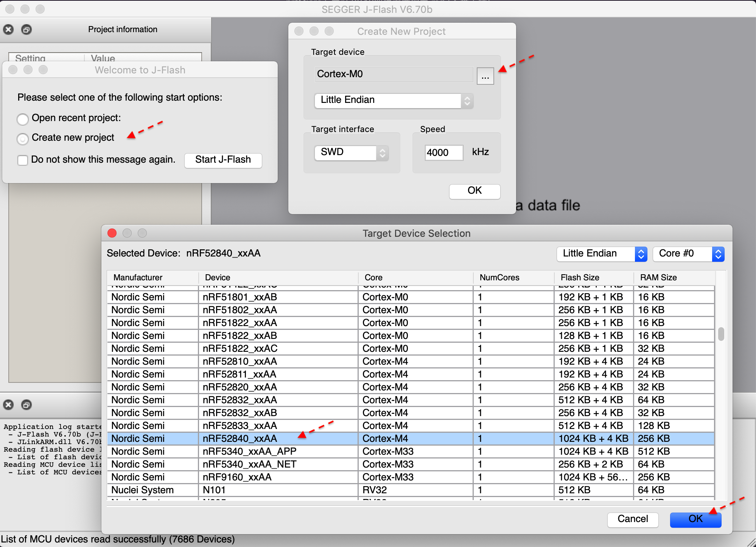
Task: Sort by RAM Size column header
Action: [x=674, y=277]
